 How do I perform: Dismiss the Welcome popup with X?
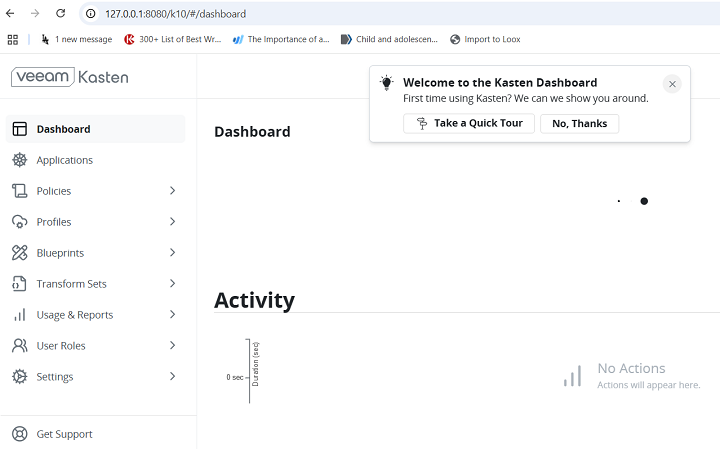pos(672,84)
